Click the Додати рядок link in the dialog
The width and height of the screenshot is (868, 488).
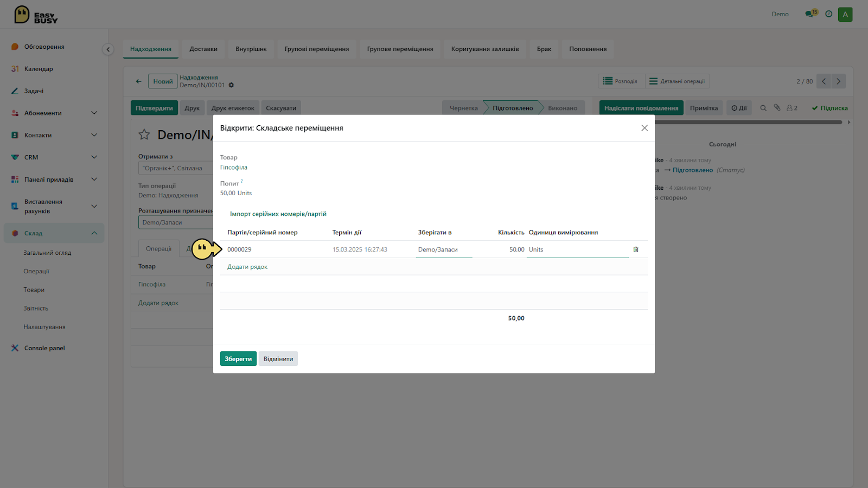pos(247,267)
